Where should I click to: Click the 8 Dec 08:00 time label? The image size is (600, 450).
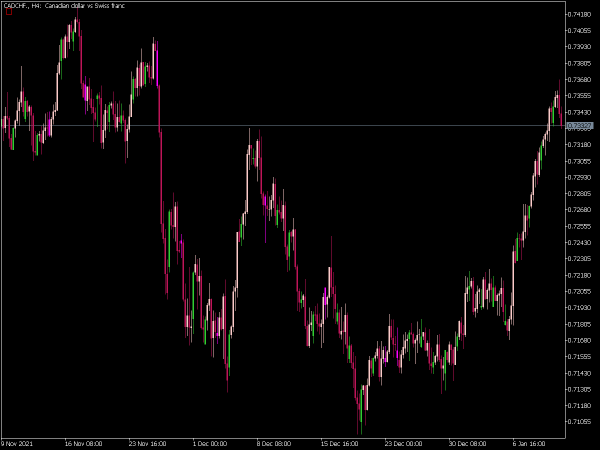pos(274,444)
